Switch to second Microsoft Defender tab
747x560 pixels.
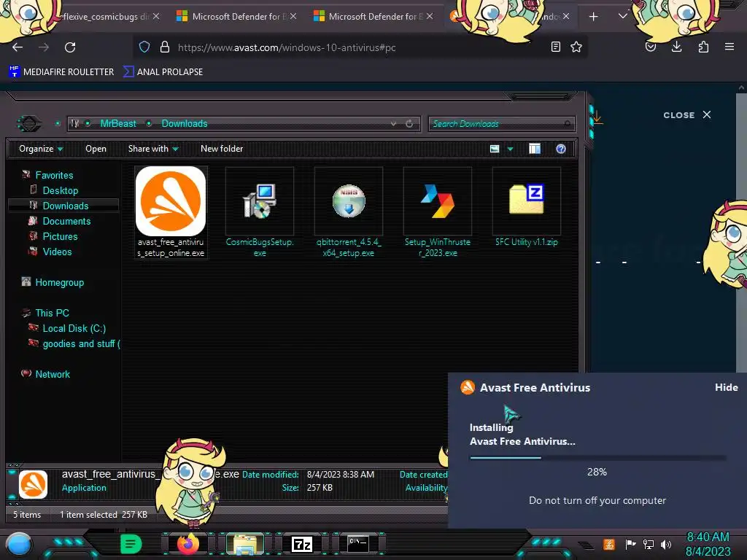[373, 16]
